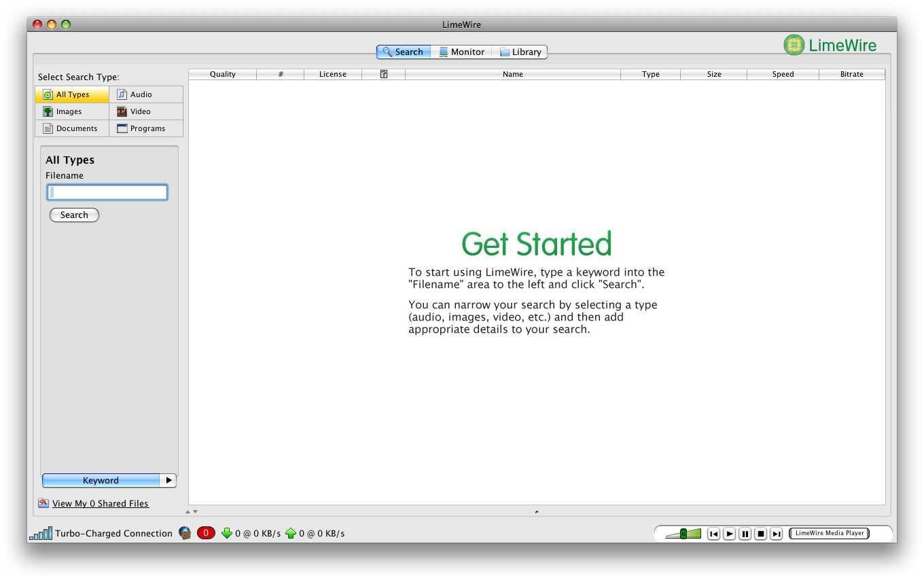
Task: Click the green download arrow icon
Action: [227, 533]
